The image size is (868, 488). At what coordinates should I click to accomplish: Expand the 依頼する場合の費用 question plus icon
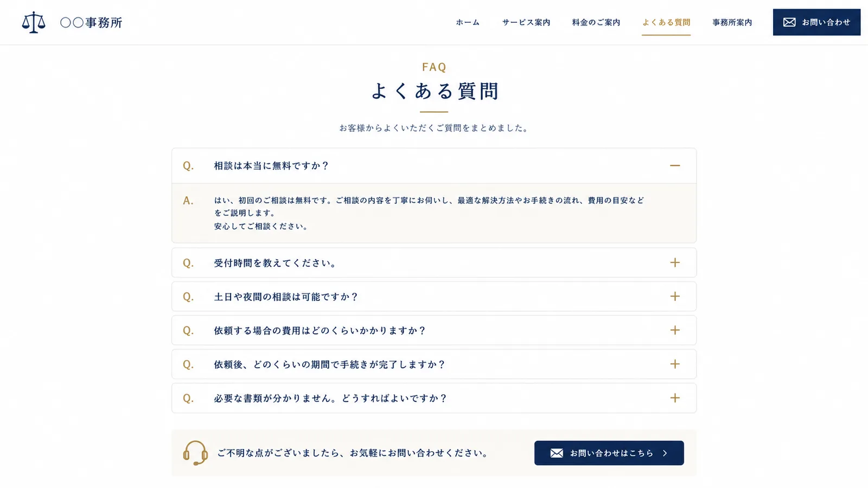tap(675, 330)
